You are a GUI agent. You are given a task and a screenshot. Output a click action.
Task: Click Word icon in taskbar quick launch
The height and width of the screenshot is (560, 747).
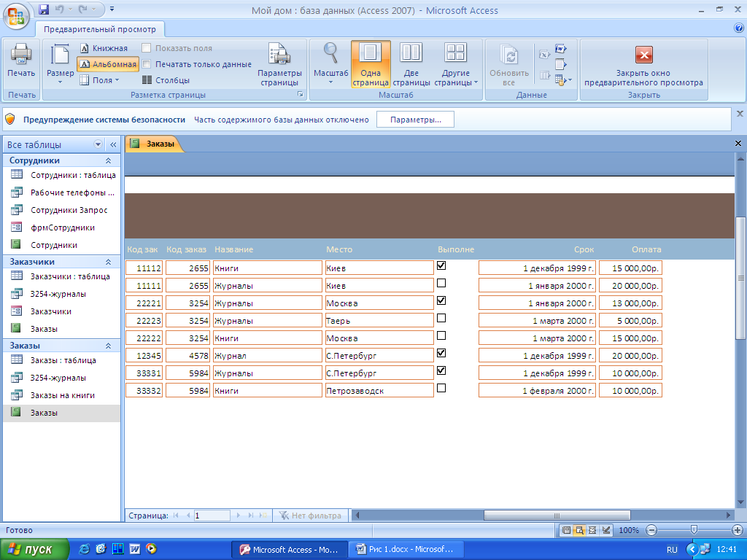pos(135,549)
